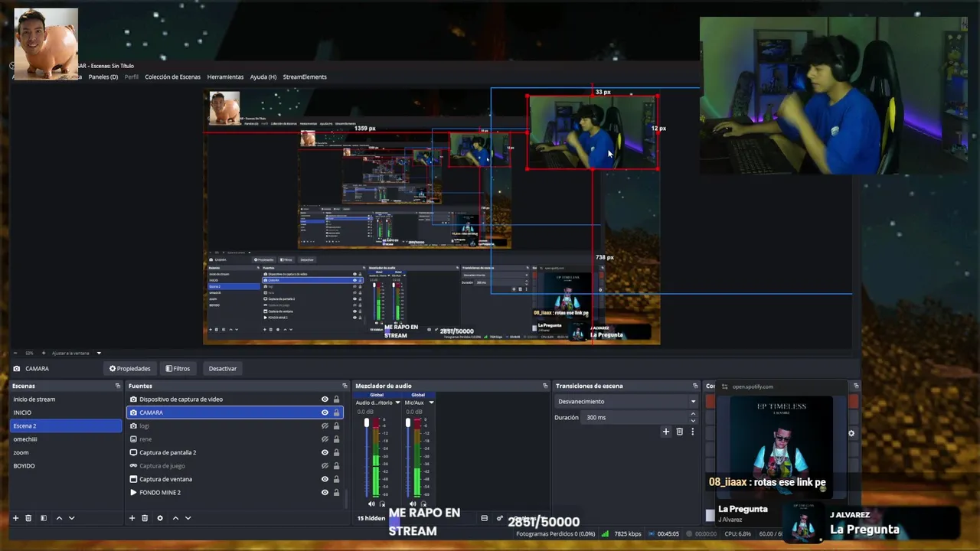This screenshot has height=551, width=980.
Task: Hide the Captura de pantalla 2 source
Action: [x=325, y=452]
